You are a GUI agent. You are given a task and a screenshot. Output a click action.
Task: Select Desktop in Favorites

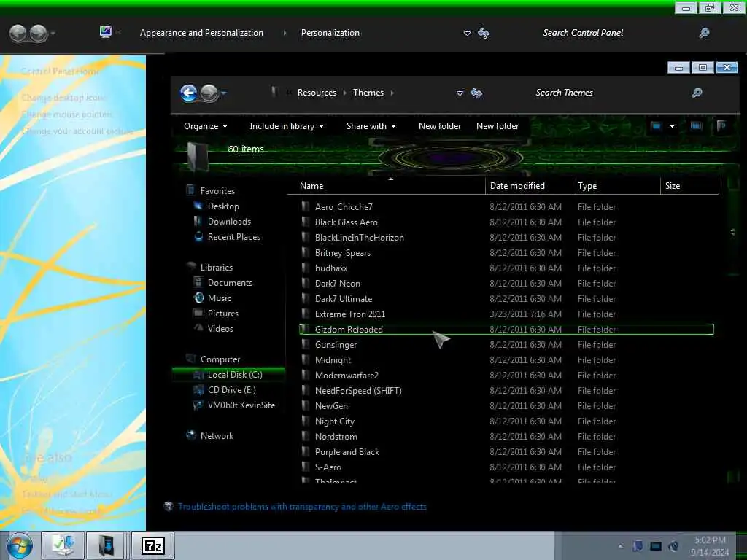223,206
